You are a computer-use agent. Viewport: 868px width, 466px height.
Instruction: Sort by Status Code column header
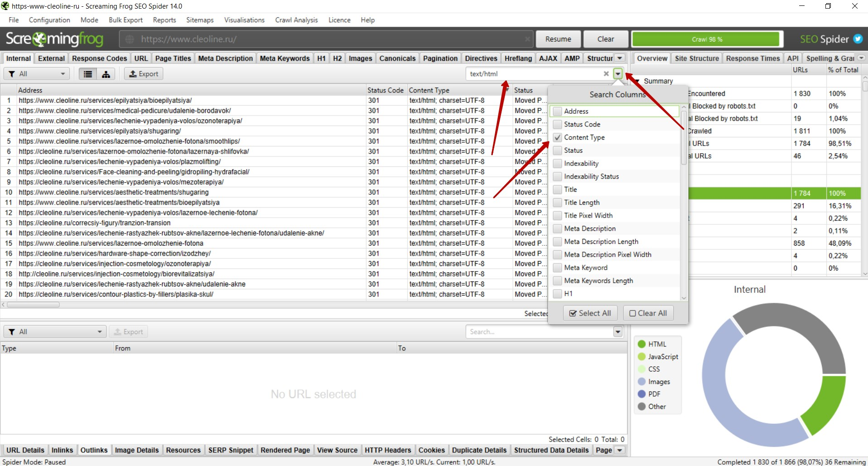pos(386,90)
